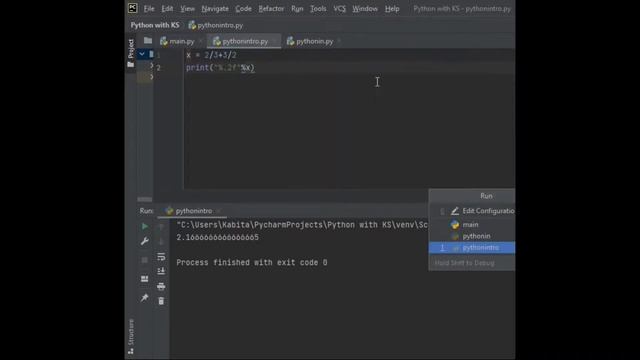Image resolution: width=640 pixels, height=360 pixels.
Task: Close the pythonin.py editor tab
Action: click(x=339, y=41)
